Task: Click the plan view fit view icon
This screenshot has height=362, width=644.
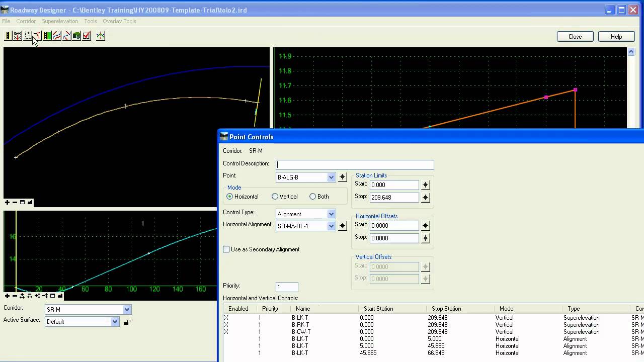Action: [x=30, y=202]
